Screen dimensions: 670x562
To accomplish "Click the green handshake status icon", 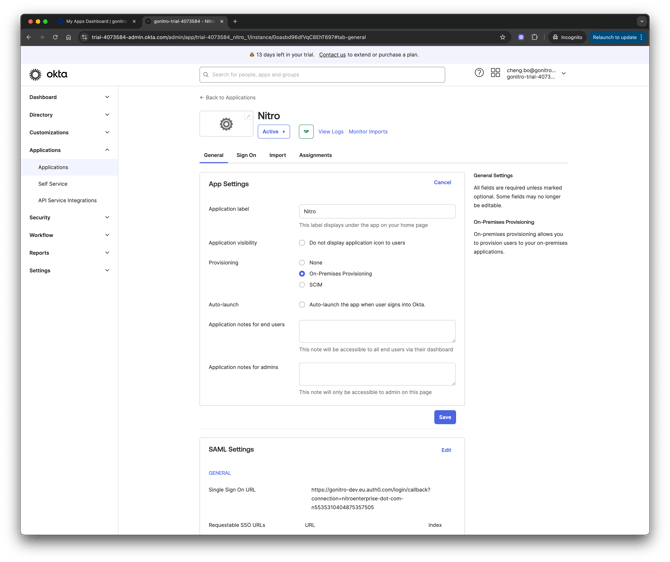I will tap(306, 132).
